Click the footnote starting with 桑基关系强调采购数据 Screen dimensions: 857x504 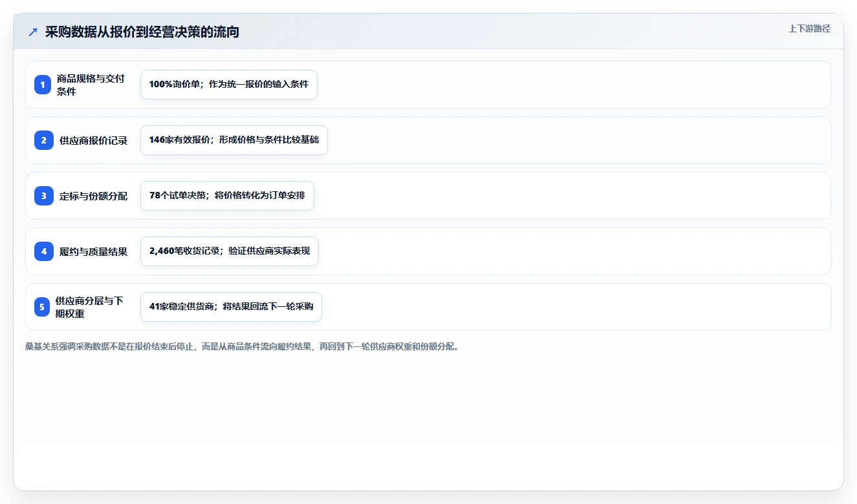pyautogui.click(x=242, y=347)
